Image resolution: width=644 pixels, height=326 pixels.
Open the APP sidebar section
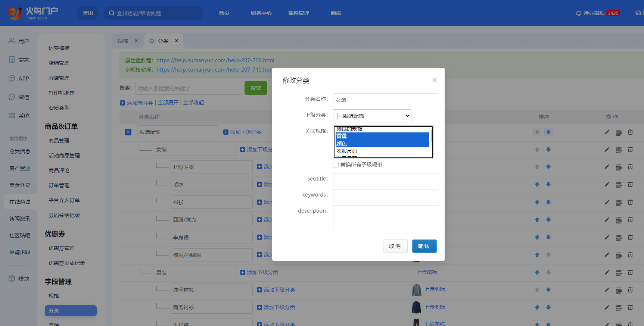[19, 78]
